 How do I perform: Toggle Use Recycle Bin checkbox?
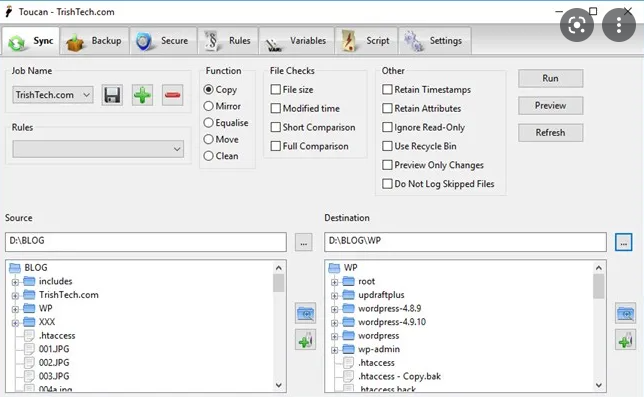point(387,146)
